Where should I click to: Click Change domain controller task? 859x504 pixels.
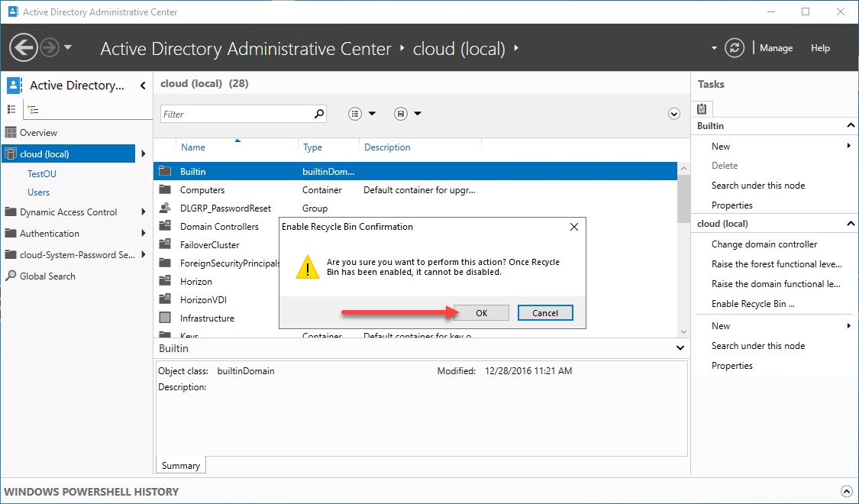(764, 244)
